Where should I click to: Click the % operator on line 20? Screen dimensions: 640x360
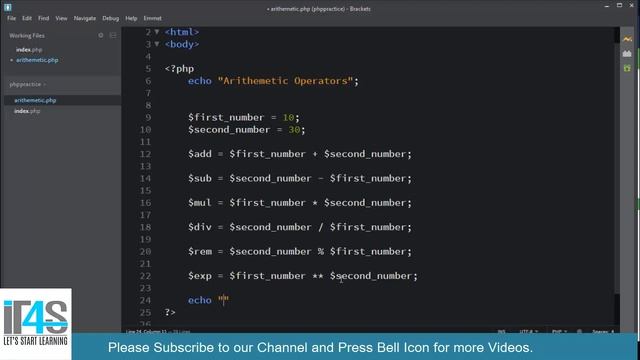coord(321,252)
